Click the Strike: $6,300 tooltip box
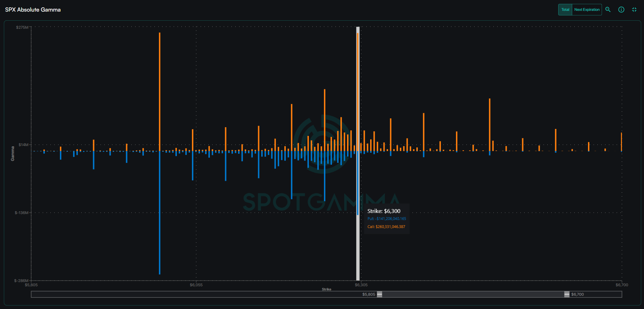 point(387,219)
